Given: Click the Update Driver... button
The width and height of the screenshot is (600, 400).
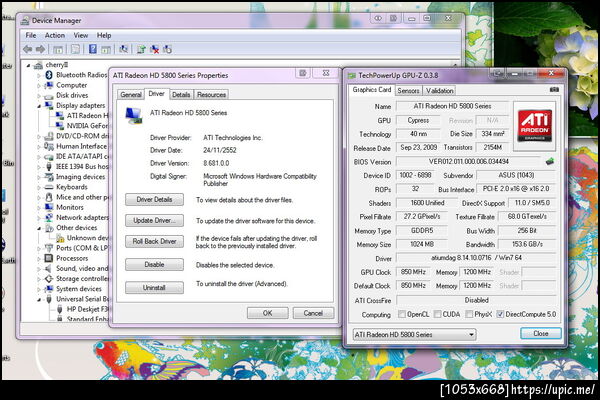Looking at the screenshot, I should point(154,220).
